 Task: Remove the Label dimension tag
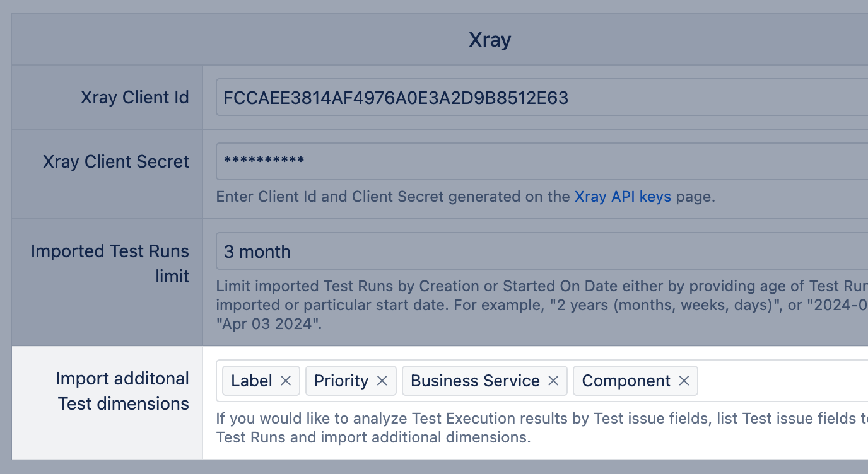pos(286,381)
